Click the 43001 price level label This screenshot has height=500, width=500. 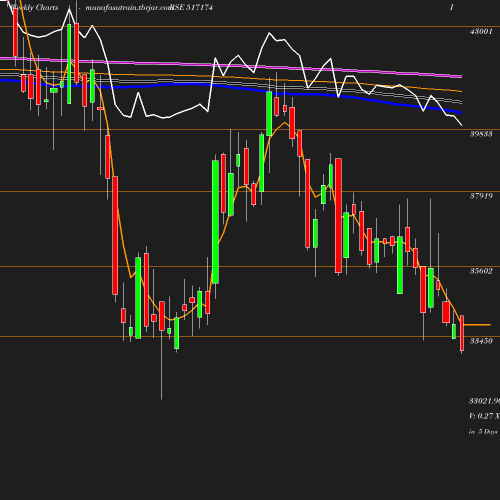(x=481, y=31)
